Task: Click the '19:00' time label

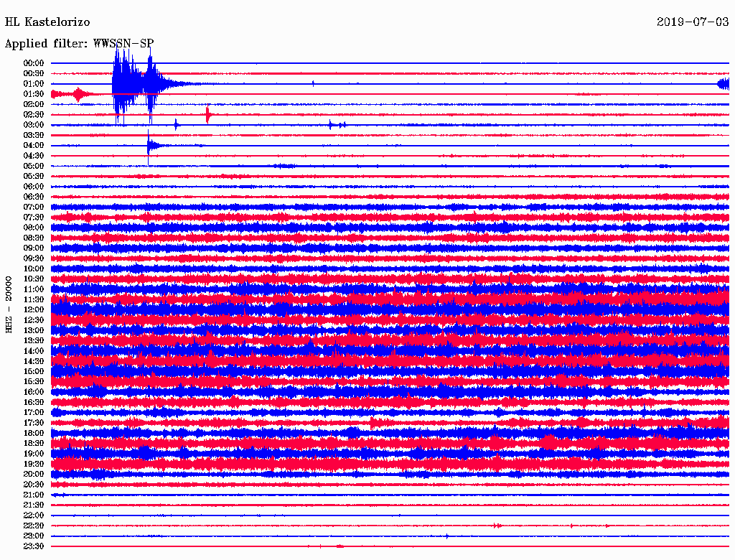Action: pyautogui.click(x=34, y=454)
